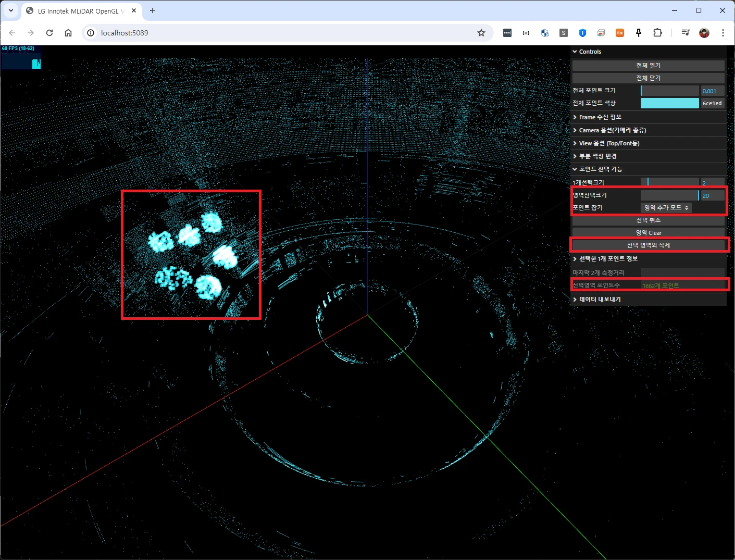Open the blue shield S extension
This screenshot has height=560, width=735.
tap(545, 33)
